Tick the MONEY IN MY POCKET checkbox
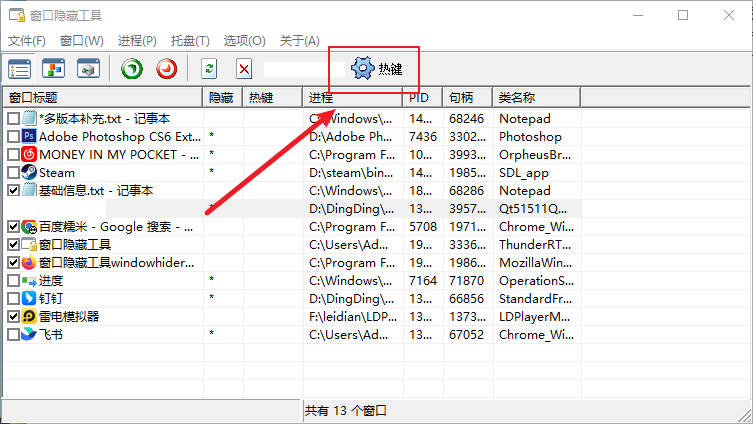Image resolution: width=753 pixels, height=424 pixels. tap(13, 154)
